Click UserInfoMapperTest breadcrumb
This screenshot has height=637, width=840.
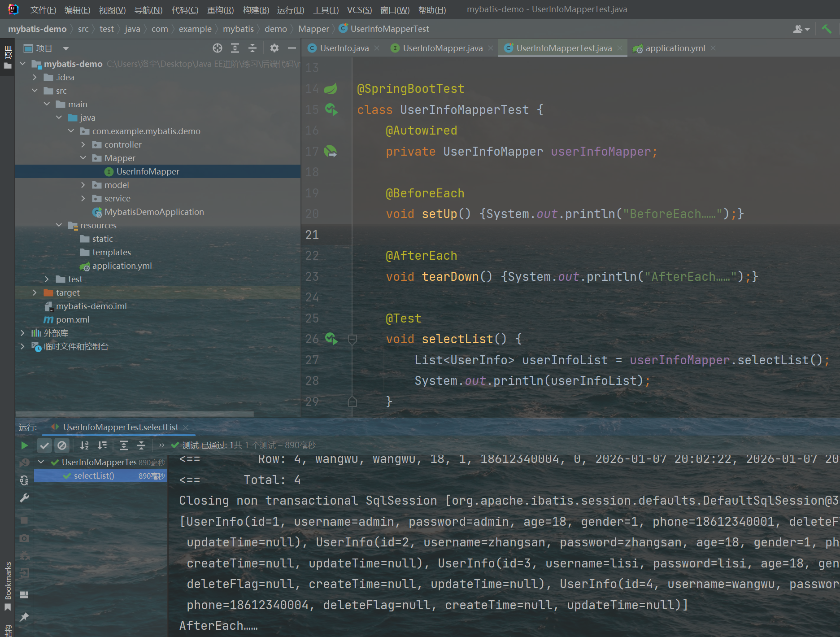[x=385, y=29]
